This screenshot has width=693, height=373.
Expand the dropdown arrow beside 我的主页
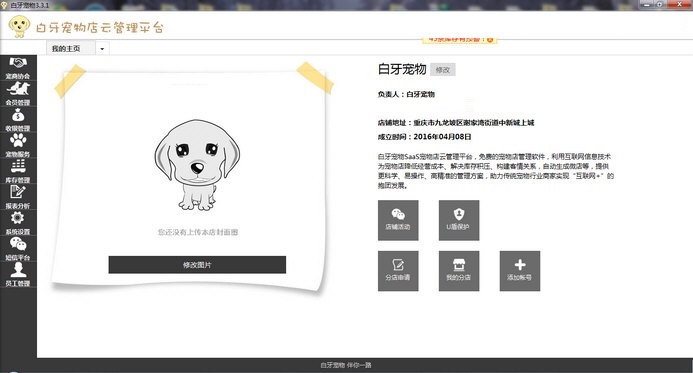pyautogui.click(x=102, y=49)
